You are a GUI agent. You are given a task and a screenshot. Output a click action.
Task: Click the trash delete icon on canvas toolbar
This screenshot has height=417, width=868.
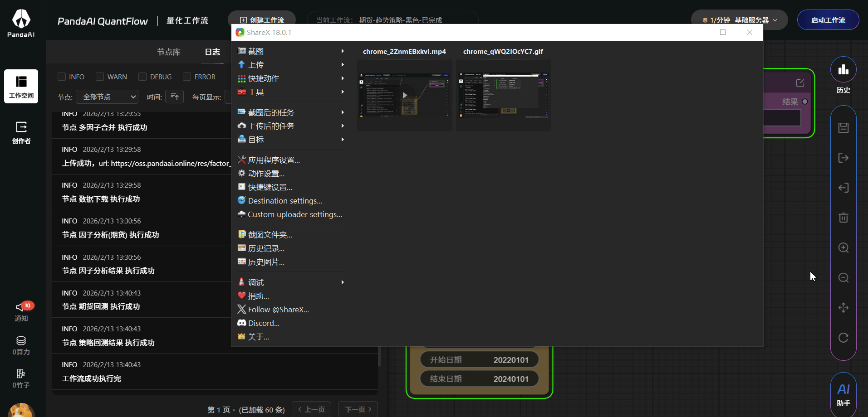click(x=843, y=218)
